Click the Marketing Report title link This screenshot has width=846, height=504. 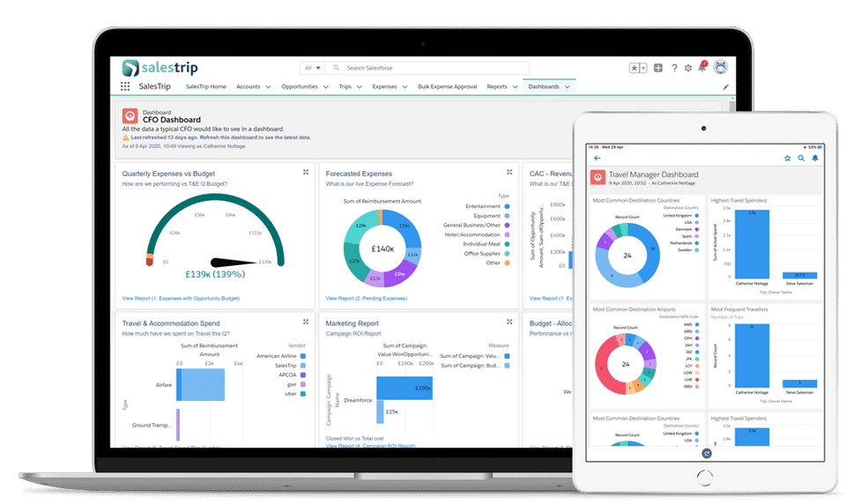click(x=352, y=323)
